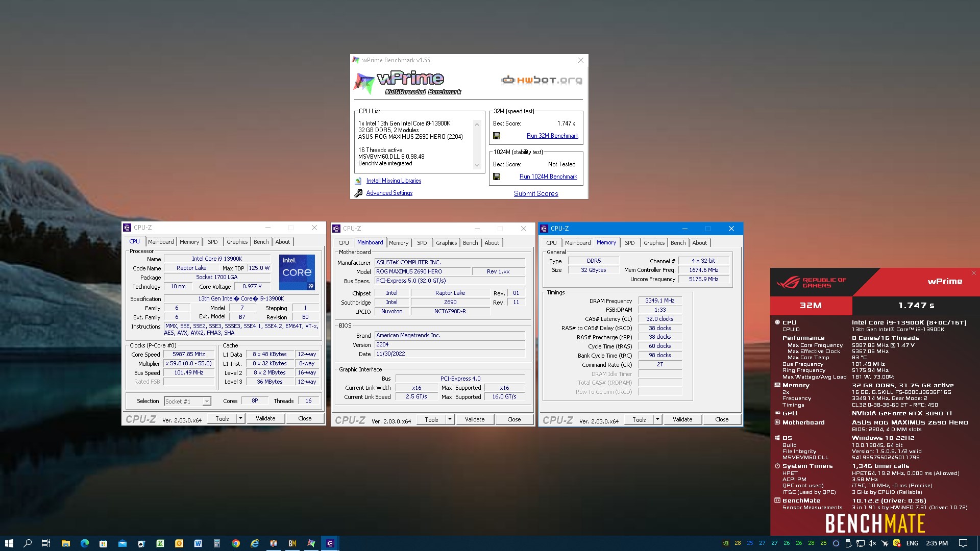
Task: Open the Bench tab in CPU-Z CPU window
Action: 261,242
